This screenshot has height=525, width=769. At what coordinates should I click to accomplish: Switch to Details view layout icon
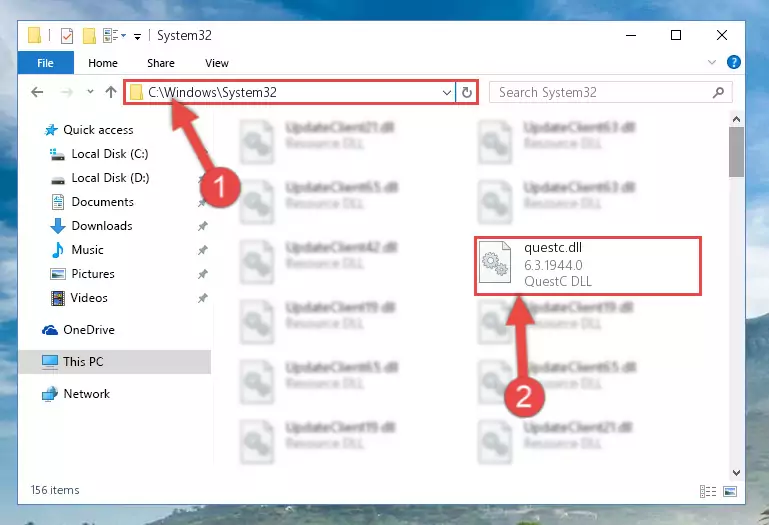pyautogui.click(x=708, y=491)
